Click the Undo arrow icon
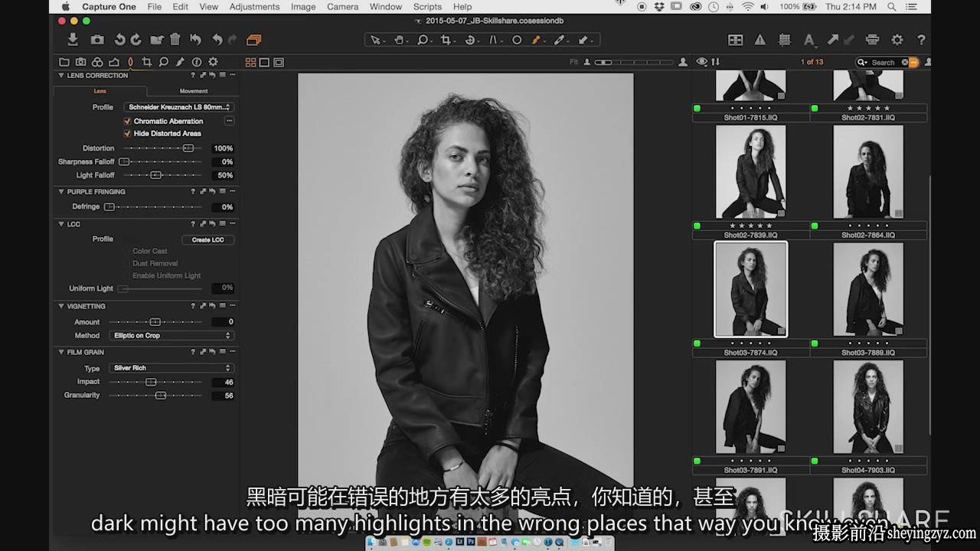Viewport: 980px width, 551px height. (217, 40)
